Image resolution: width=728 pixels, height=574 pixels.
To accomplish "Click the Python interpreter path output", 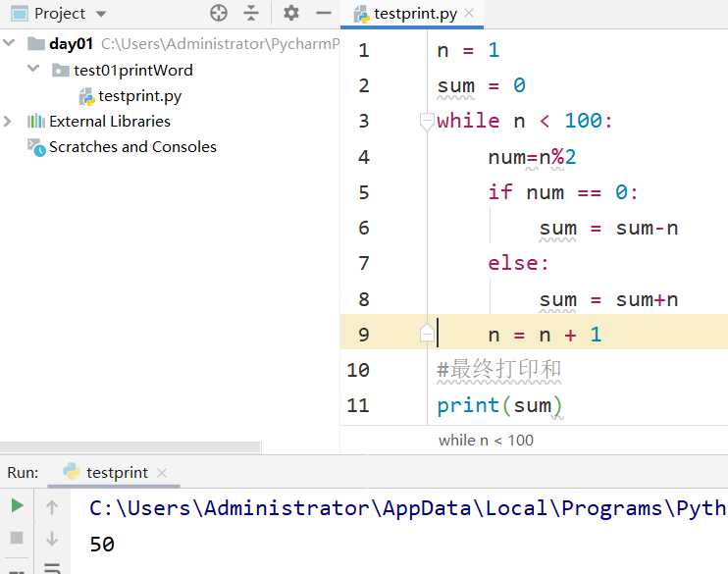I will [x=408, y=508].
